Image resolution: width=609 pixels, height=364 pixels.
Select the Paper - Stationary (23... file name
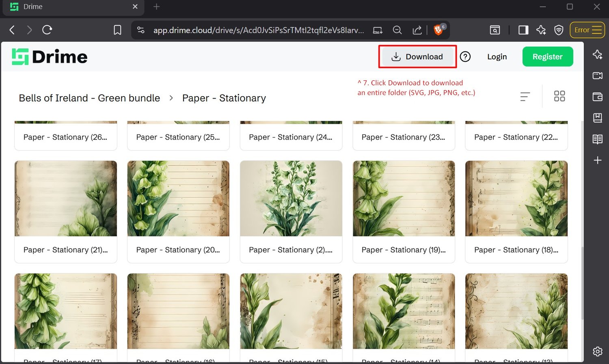click(x=404, y=137)
